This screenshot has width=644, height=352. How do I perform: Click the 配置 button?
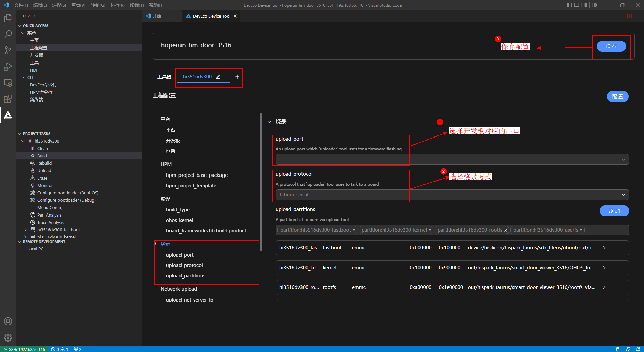617,96
